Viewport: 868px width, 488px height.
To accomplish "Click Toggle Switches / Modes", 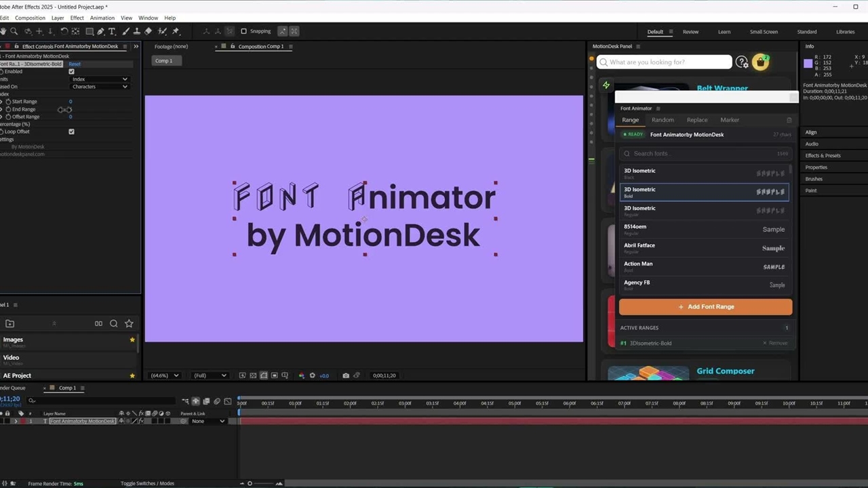I will point(147,483).
